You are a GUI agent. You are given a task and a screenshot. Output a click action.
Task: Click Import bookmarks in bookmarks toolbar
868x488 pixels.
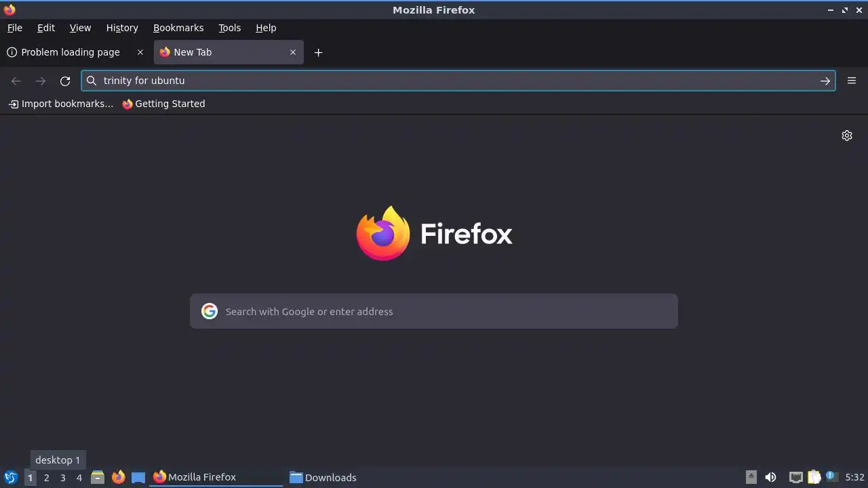(x=61, y=104)
